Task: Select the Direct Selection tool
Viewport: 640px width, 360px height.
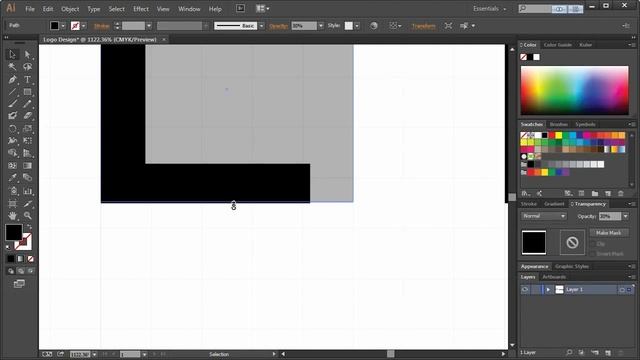Action: tap(27, 54)
